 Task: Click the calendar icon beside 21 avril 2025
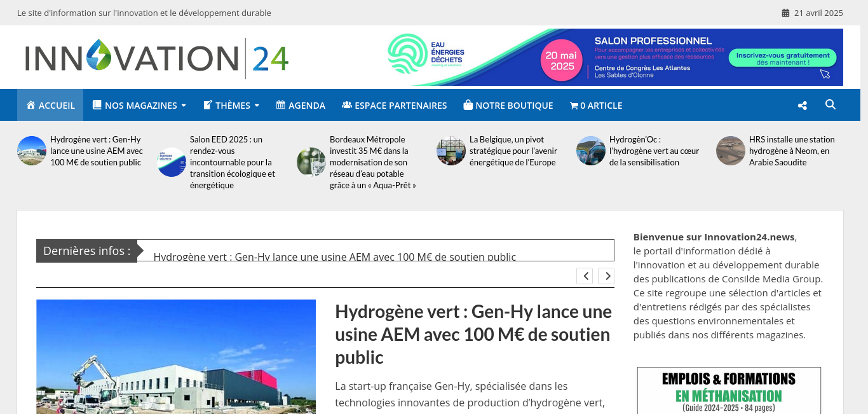point(785,13)
